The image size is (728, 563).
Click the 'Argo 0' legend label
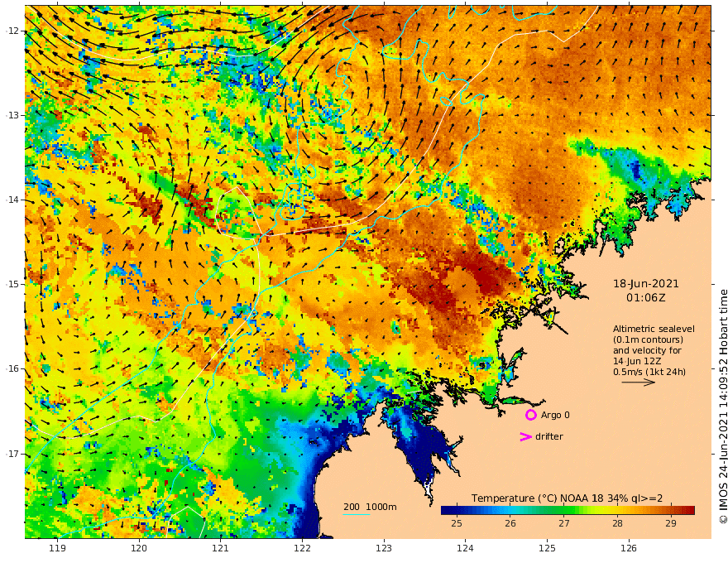pyautogui.click(x=555, y=415)
